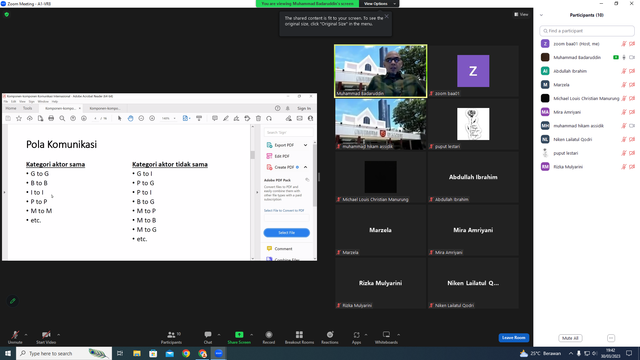
Task: Open the Edit menu in Acrobat
Action: click(13, 101)
